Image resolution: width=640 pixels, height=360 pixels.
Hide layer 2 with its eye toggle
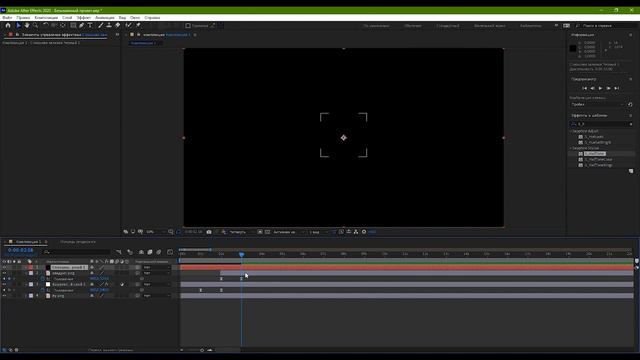4,273
